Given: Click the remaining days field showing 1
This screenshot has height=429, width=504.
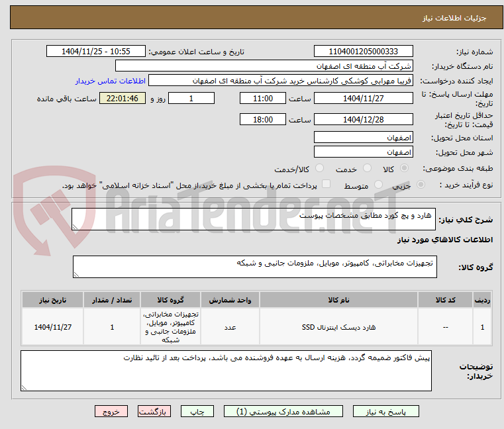Looking at the screenshot, I should (x=191, y=99).
